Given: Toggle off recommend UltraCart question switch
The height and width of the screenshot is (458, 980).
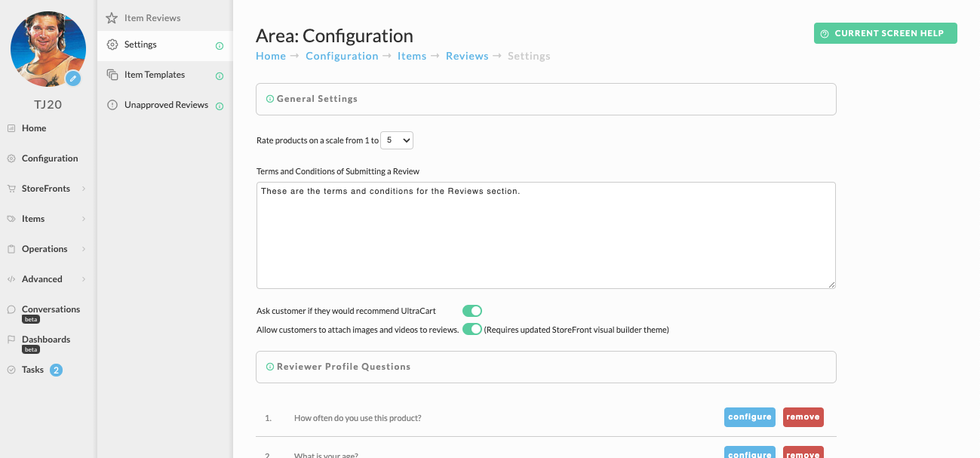Looking at the screenshot, I should [472, 311].
